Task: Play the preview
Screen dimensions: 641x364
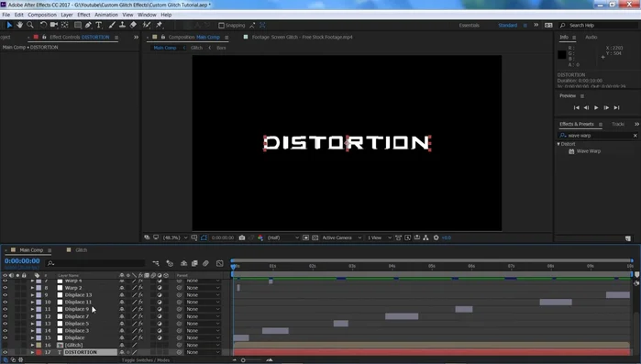Action: [x=596, y=108]
